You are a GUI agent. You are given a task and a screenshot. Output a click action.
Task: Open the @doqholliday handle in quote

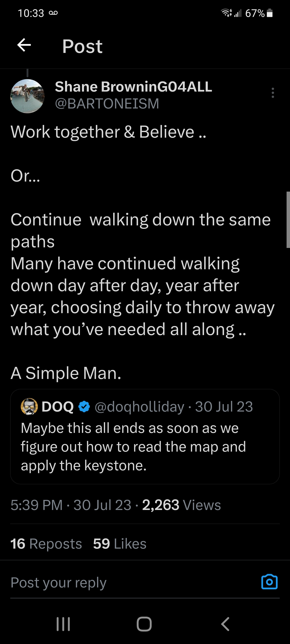tap(139, 407)
